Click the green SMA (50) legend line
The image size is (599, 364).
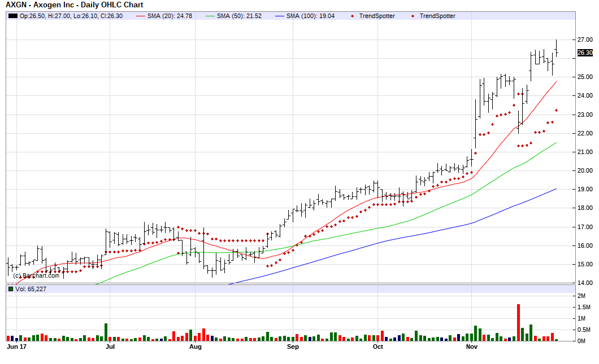210,16
